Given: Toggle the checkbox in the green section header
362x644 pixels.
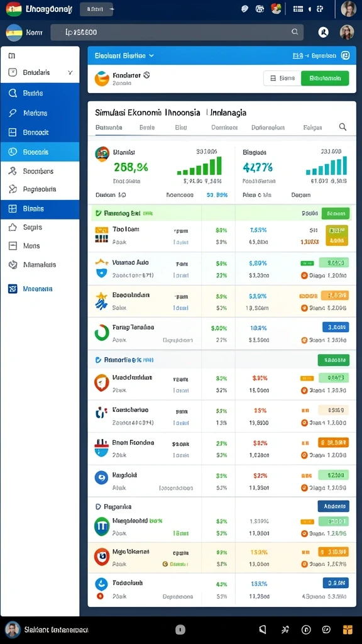Looking at the screenshot, I should pos(99,213).
